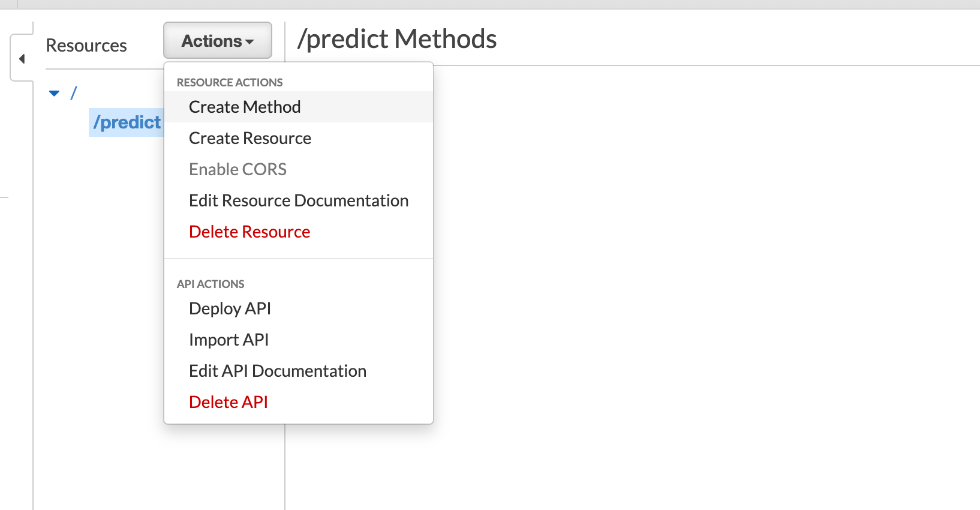Click the RESOURCE ACTIONS section header
Screen dimensions: 980x510
[230, 82]
